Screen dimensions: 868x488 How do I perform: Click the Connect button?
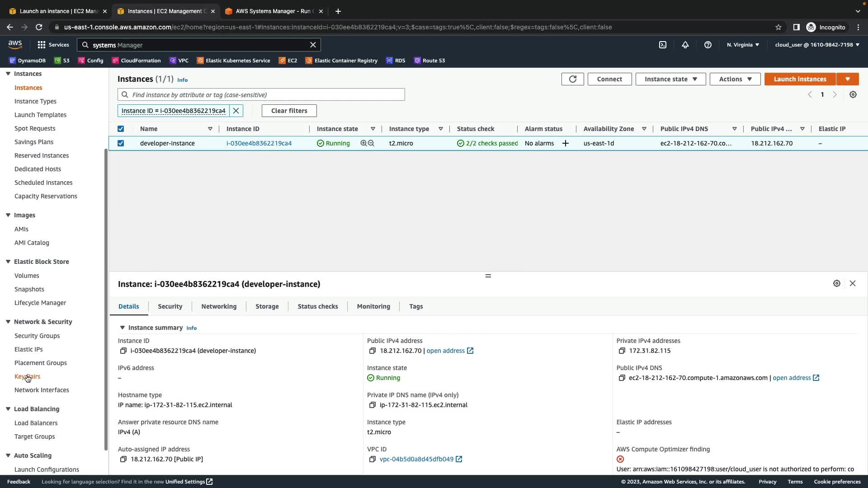[x=609, y=79]
